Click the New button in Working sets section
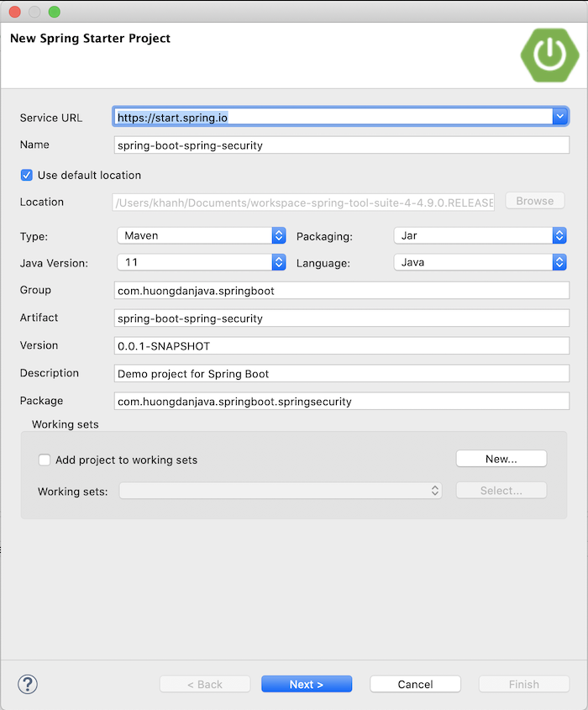The image size is (588, 710). pyautogui.click(x=501, y=458)
